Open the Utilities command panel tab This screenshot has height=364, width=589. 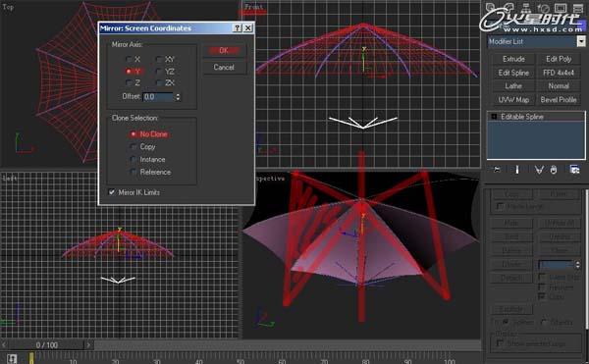(578, 8)
